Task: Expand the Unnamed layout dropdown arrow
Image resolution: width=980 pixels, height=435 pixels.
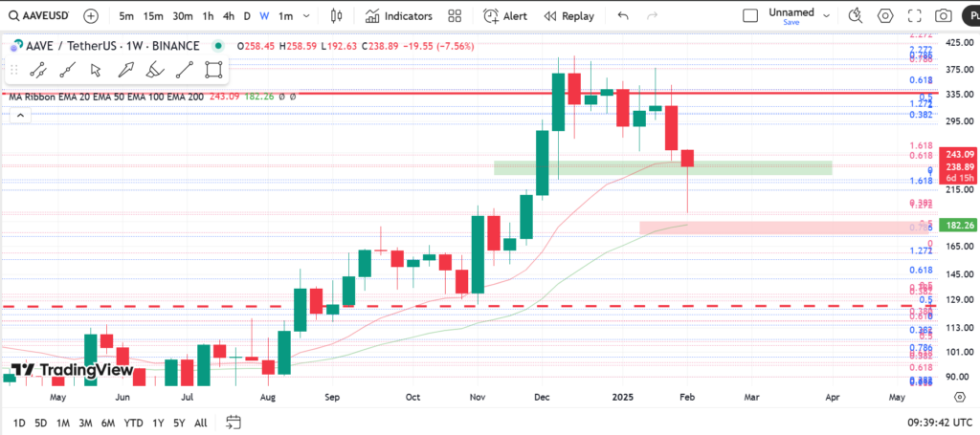Action: pos(826,16)
